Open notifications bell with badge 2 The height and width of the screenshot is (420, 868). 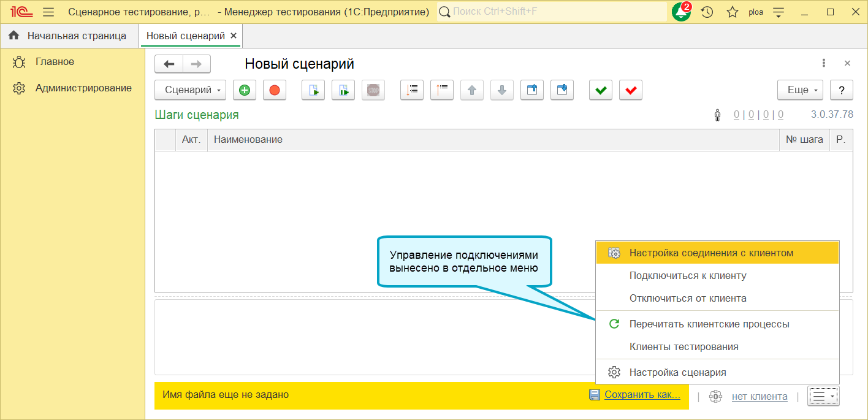click(682, 12)
